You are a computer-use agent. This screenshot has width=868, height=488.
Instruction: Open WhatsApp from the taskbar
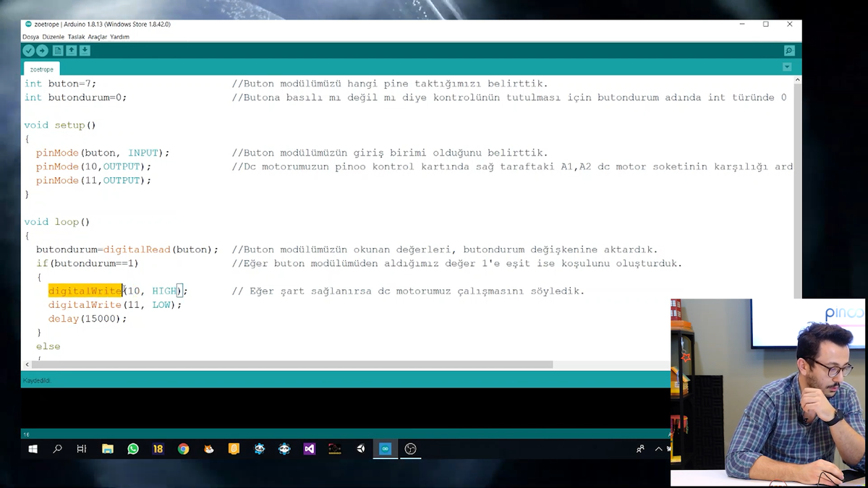[133, 449]
